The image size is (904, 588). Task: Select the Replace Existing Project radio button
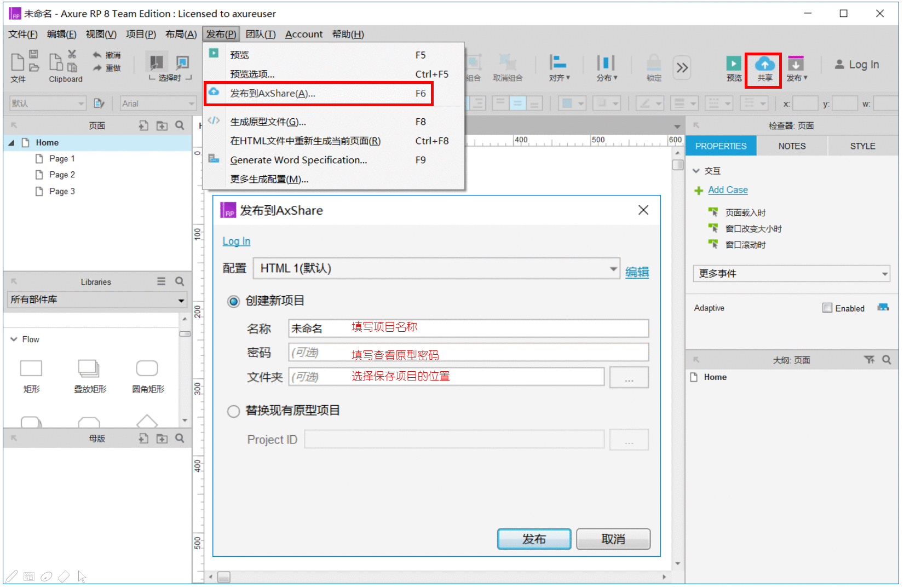(x=233, y=411)
